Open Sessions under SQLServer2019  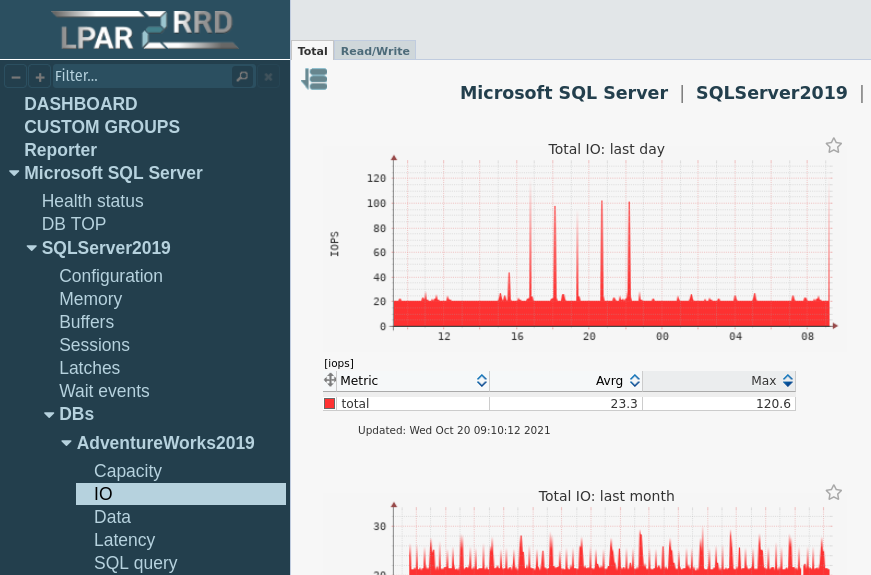click(x=94, y=345)
